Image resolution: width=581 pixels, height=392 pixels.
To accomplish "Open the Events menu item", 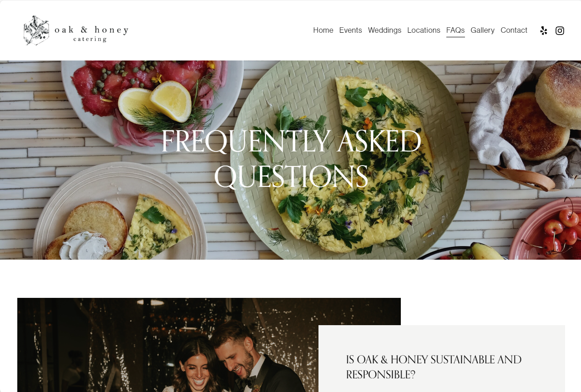I will pos(350,30).
